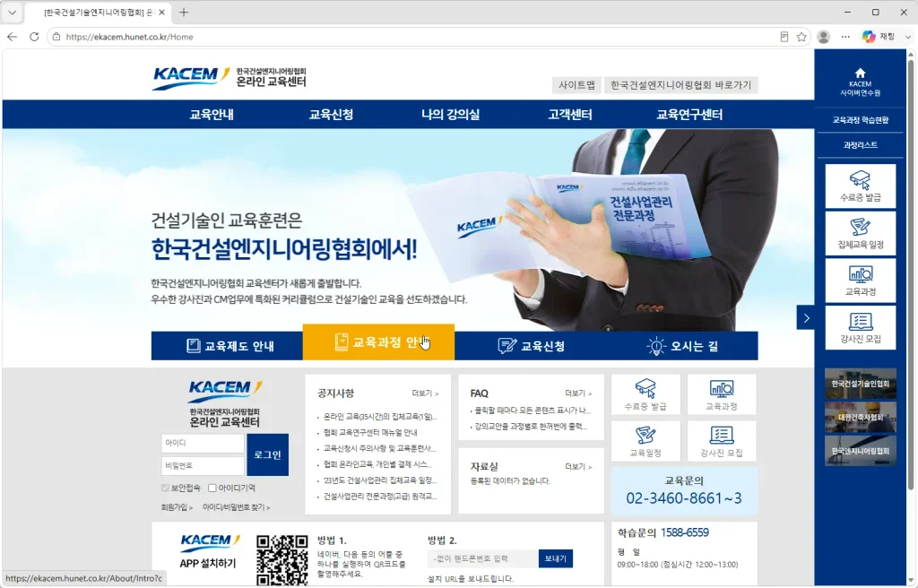Click 교육제도 안내 banner button

[227, 346]
